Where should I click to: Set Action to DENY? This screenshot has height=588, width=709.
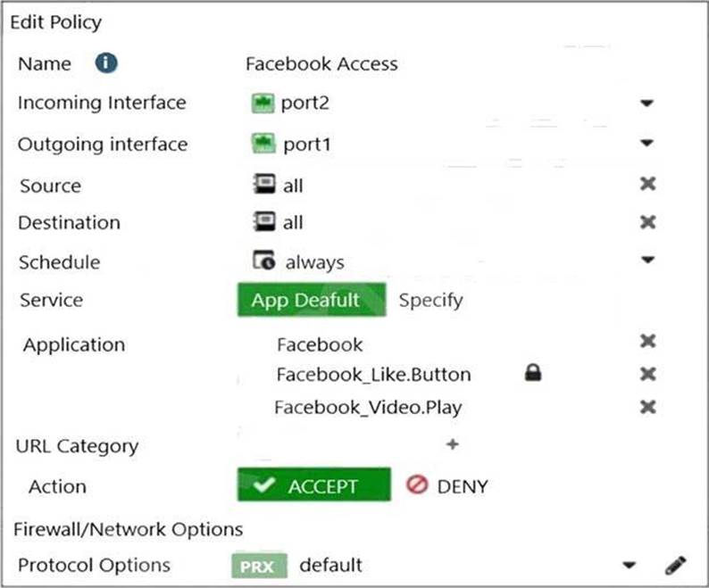click(x=447, y=486)
